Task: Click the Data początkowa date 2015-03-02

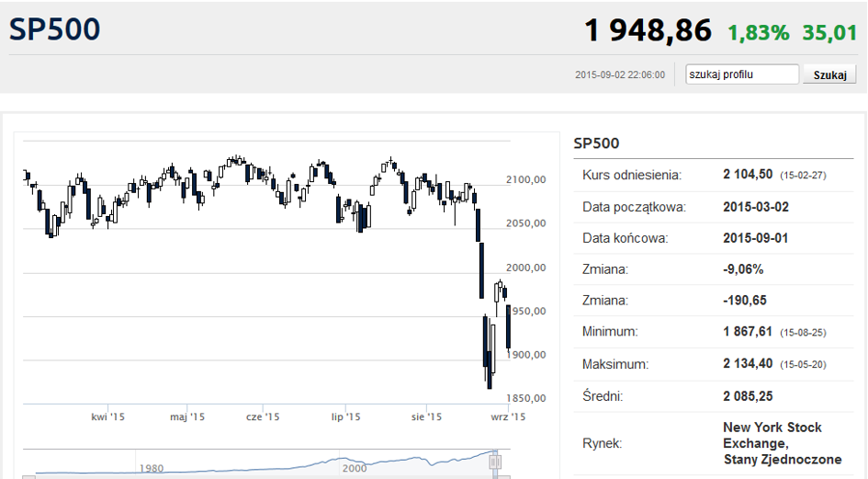Action: (x=756, y=208)
